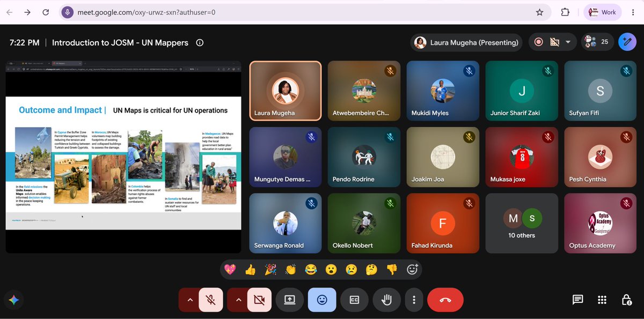The width and height of the screenshot is (644, 319).
Task: Select Joakim Joa participant tile
Action: pos(443,157)
